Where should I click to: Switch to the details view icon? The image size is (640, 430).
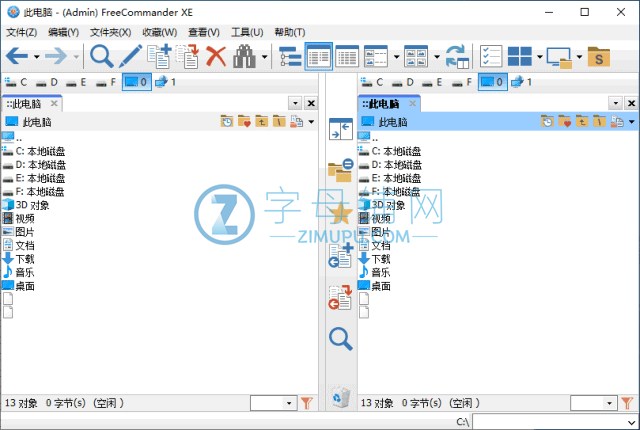tap(347, 56)
